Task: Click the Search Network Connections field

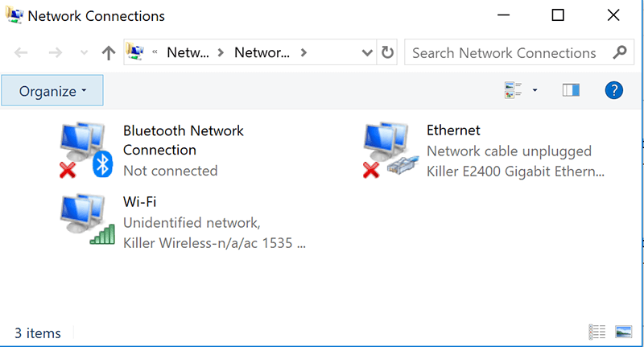Action: tap(504, 53)
